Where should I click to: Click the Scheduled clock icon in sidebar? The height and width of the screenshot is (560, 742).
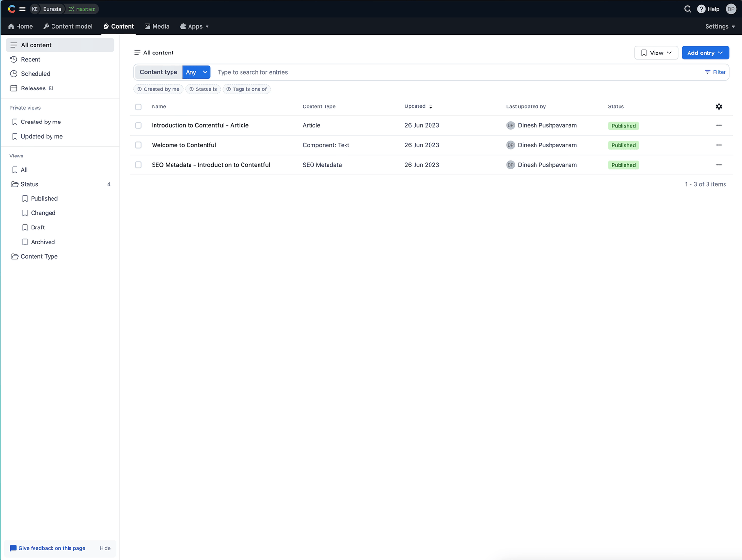(x=14, y=74)
